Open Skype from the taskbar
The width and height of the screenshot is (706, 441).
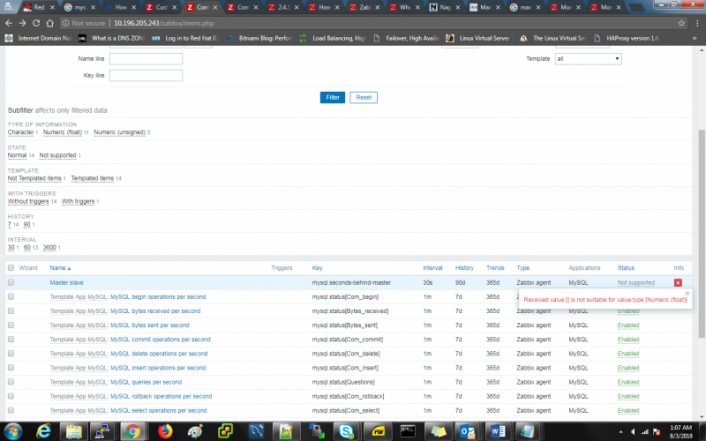[x=346, y=432]
